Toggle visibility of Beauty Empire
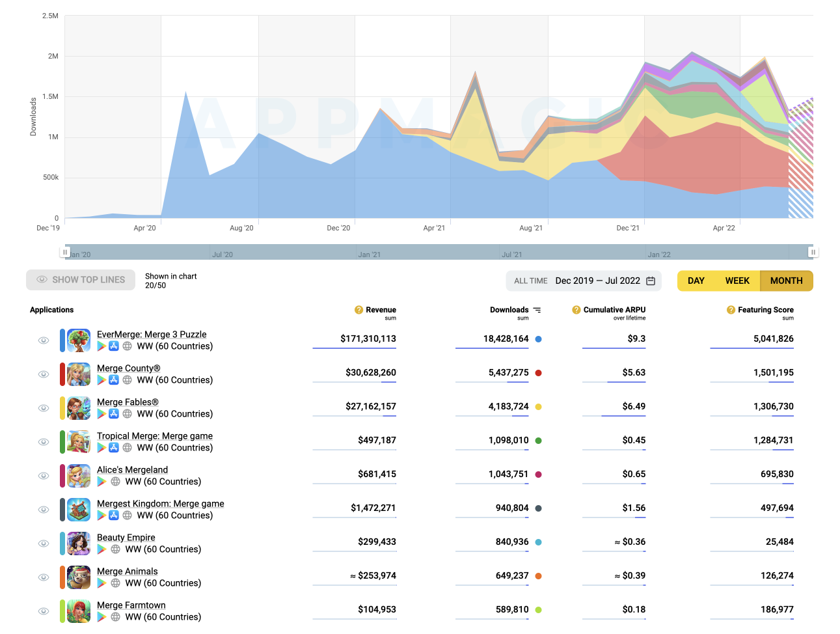This screenshot has height=634, width=840. tap(44, 544)
